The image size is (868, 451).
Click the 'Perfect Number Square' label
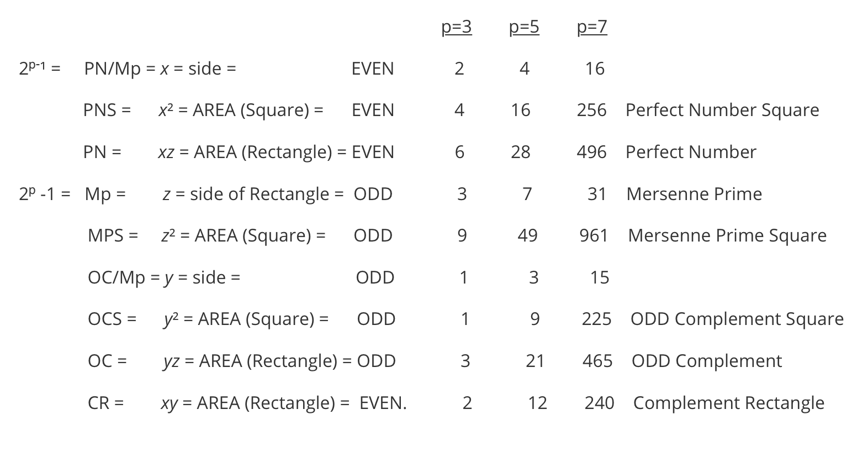click(722, 110)
